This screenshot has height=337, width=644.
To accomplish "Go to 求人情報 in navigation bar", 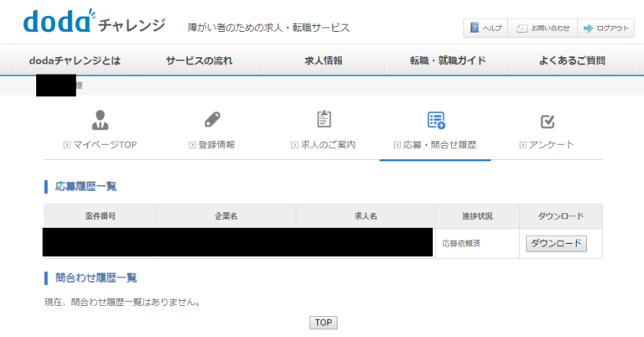I will point(323,60).
